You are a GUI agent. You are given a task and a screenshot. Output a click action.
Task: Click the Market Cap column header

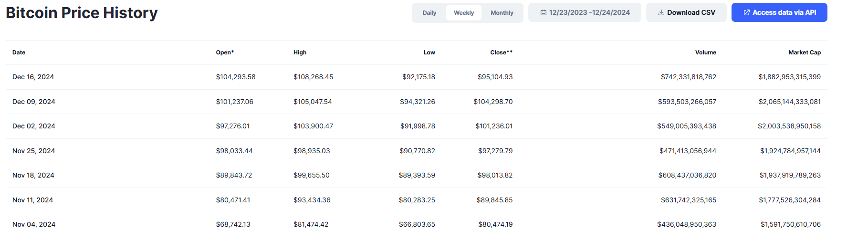pos(805,52)
